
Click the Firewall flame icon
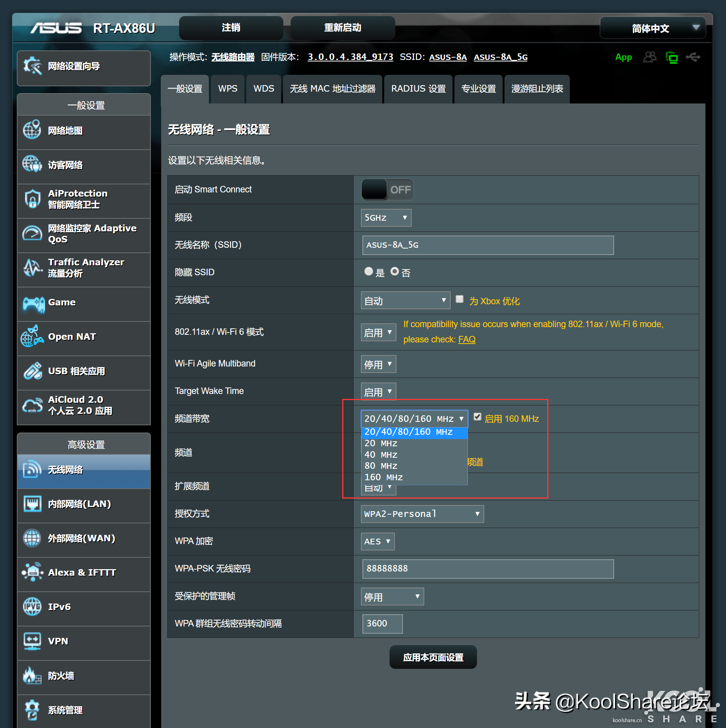tap(32, 675)
